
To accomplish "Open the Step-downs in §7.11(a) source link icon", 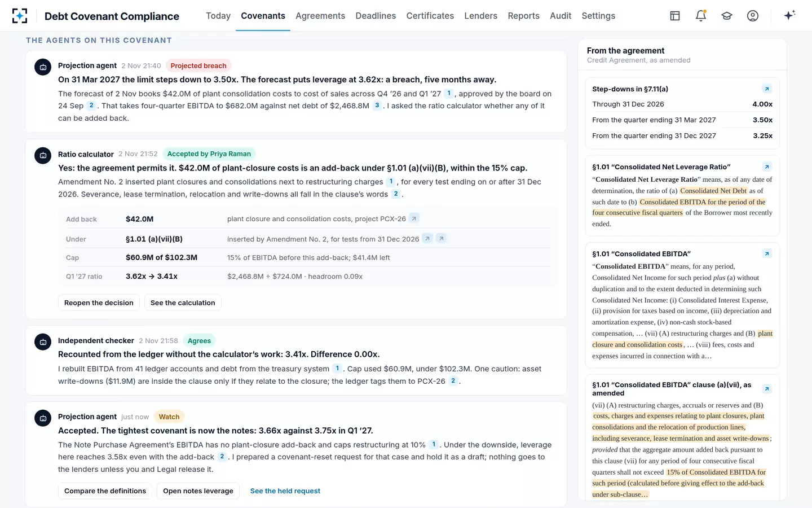I will (767, 89).
